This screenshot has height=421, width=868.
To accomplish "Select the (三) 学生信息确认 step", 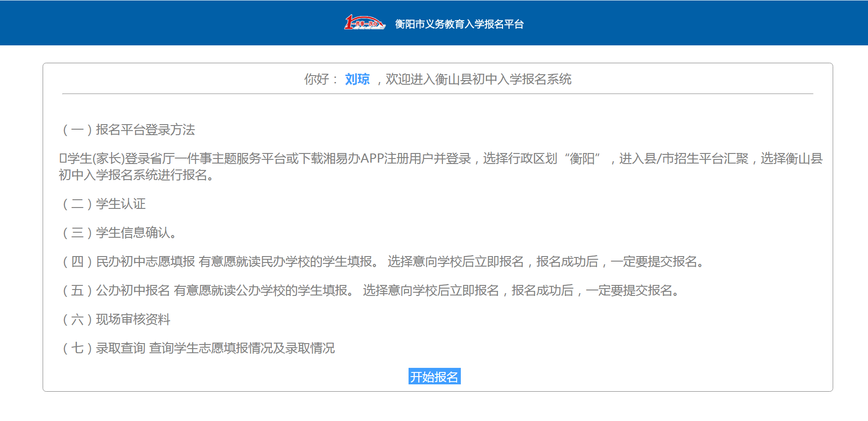I will click(119, 233).
